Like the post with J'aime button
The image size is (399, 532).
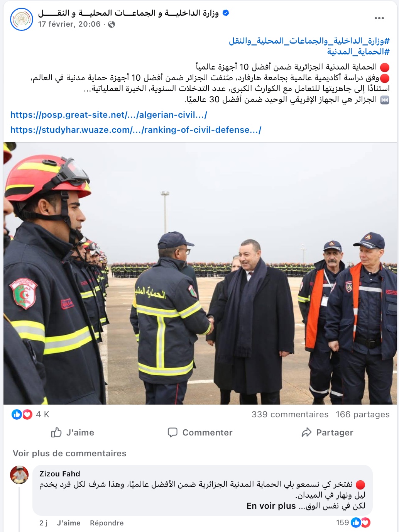(x=73, y=432)
